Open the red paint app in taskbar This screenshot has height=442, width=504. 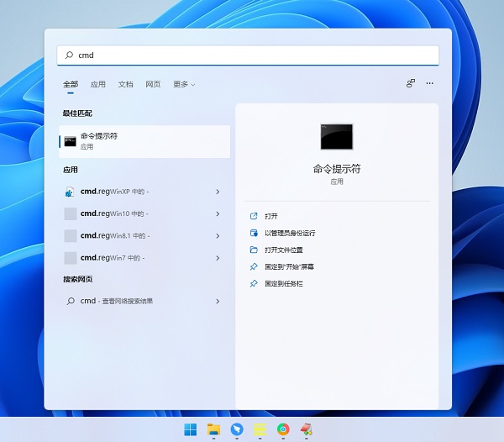pos(307,429)
